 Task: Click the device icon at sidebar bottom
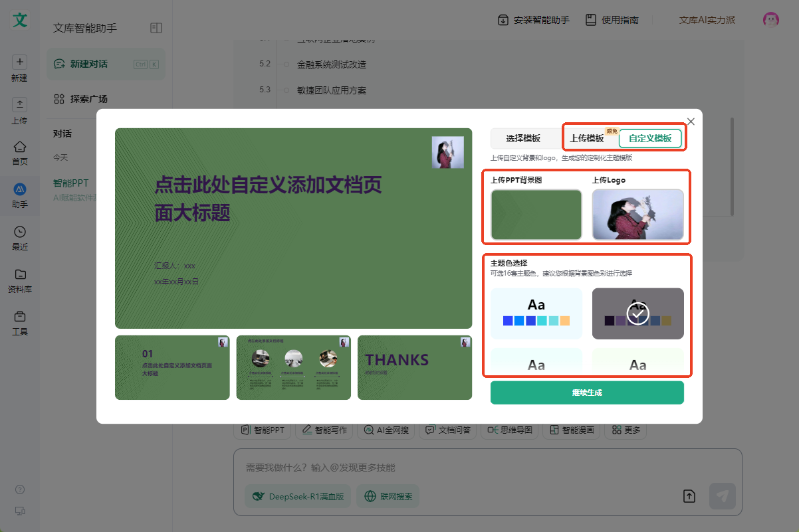pyautogui.click(x=20, y=511)
